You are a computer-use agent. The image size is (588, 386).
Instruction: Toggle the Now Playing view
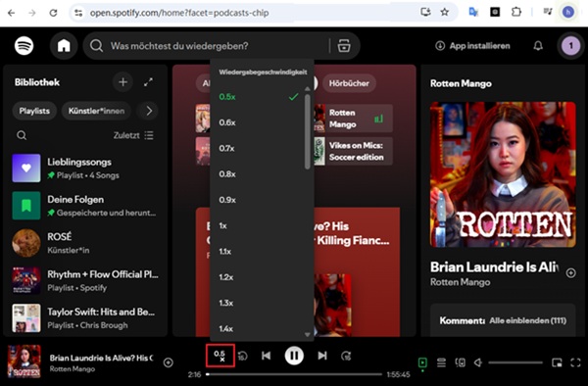coord(422,362)
